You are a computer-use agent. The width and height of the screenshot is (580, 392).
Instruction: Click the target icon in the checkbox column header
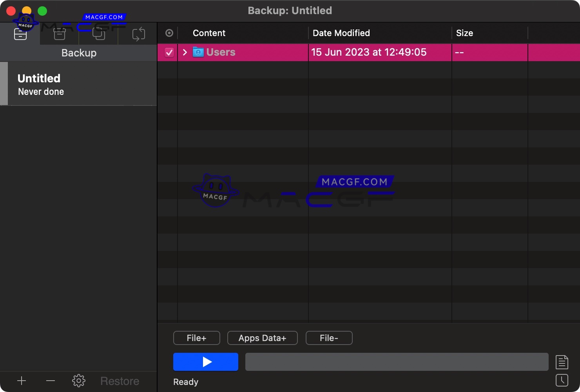169,33
